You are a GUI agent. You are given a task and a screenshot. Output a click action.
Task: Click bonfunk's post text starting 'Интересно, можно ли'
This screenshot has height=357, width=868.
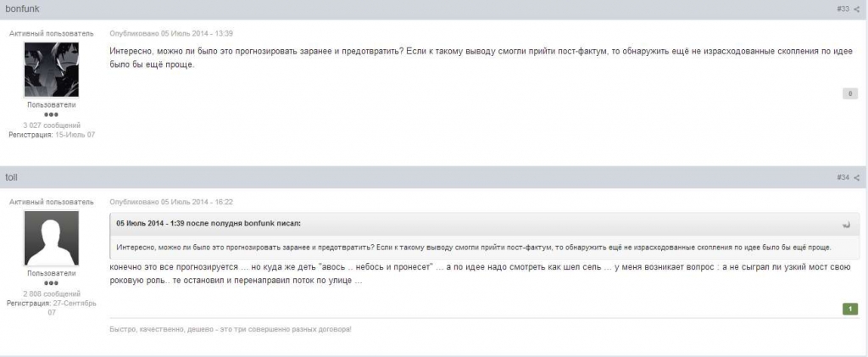tap(480, 58)
